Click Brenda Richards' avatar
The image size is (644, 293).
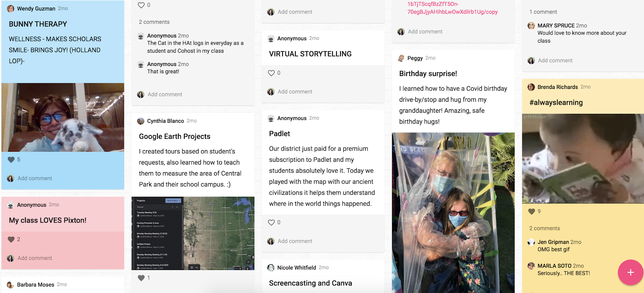click(x=531, y=87)
